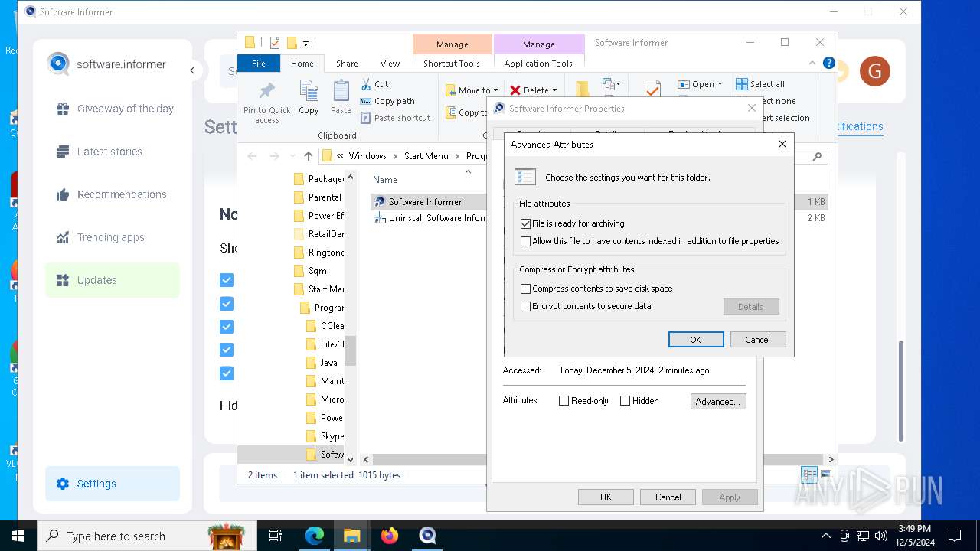
Task: Click Paste shortcut in ribbon
Action: pos(396,118)
